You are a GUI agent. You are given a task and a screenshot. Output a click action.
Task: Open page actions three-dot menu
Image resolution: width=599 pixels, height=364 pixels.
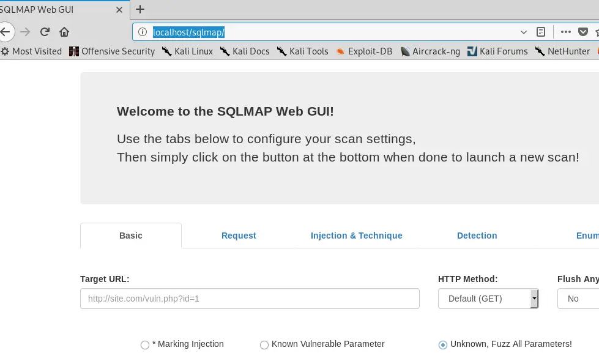[x=565, y=32]
